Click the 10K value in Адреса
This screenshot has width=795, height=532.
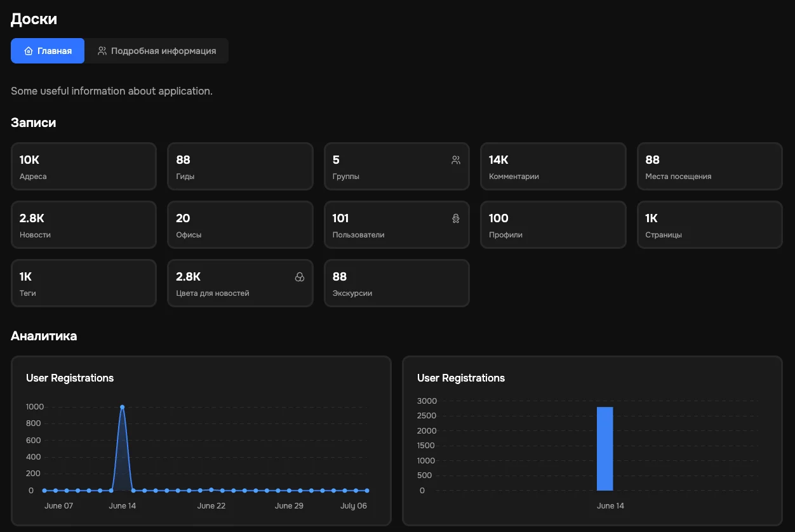coord(29,160)
